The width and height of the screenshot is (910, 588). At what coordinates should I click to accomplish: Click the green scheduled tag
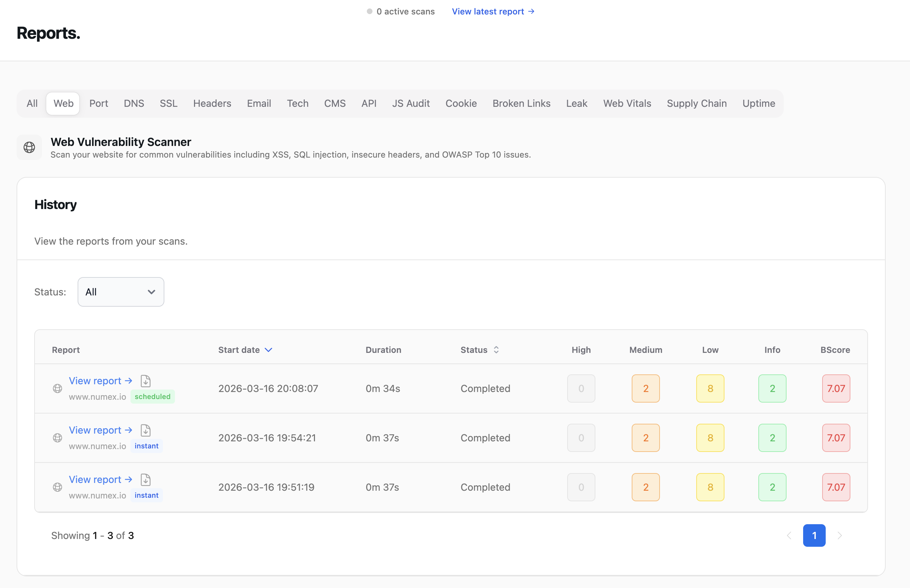pyautogui.click(x=152, y=396)
